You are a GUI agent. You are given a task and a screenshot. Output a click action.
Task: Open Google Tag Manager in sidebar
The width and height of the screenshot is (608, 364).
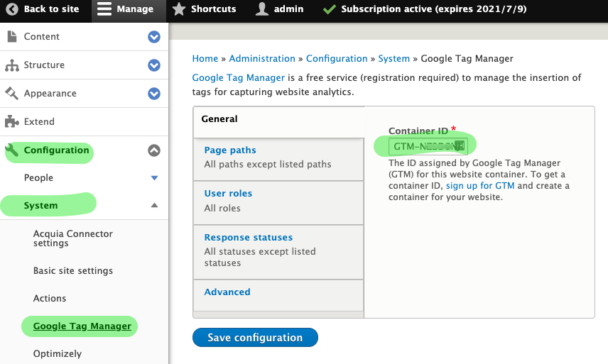[82, 326]
